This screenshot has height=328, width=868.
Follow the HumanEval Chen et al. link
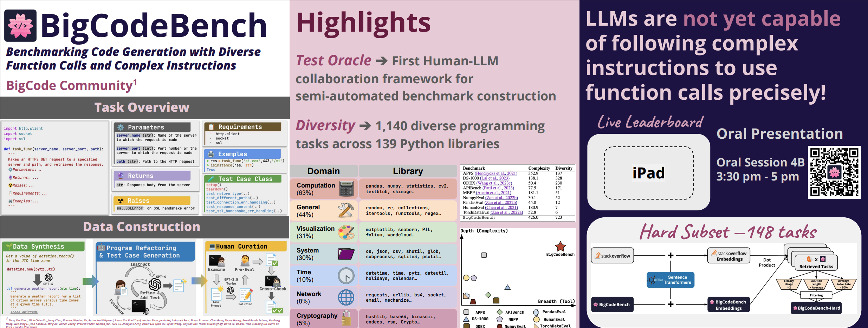pos(500,207)
